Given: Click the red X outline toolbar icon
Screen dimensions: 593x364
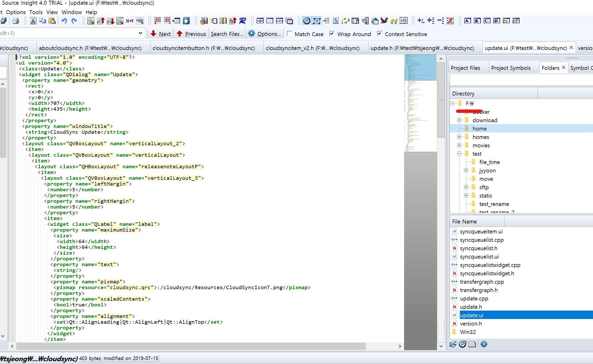Looking at the screenshot, I should [450, 21].
